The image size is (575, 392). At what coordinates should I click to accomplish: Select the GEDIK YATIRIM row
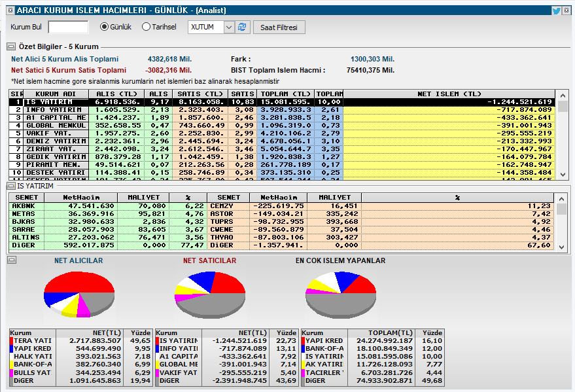[282, 157]
